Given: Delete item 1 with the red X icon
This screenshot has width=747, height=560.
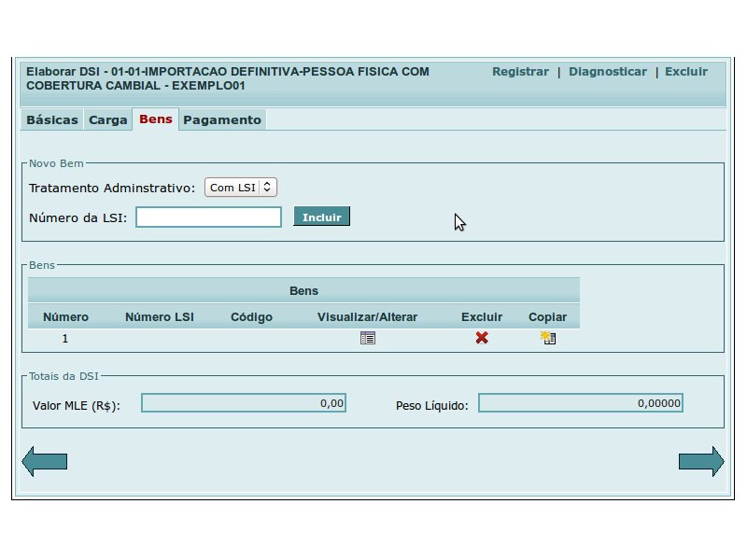Looking at the screenshot, I should tap(482, 338).
